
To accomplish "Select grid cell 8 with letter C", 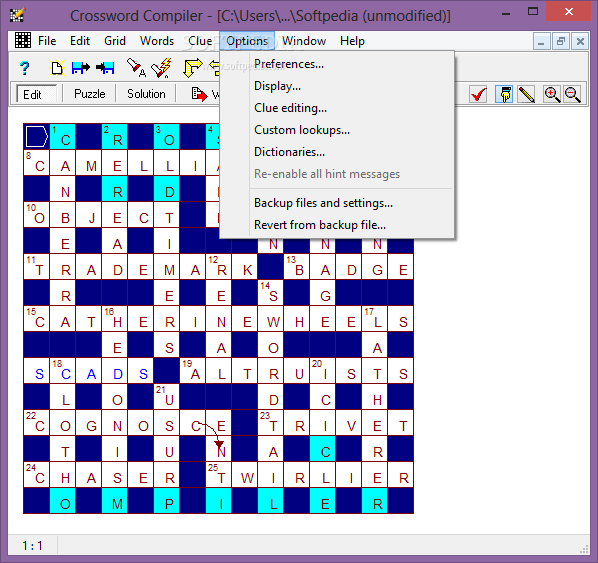I will pyautogui.click(x=37, y=163).
